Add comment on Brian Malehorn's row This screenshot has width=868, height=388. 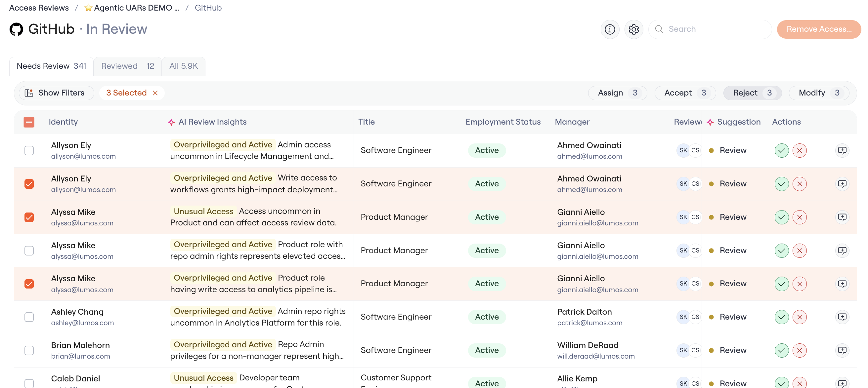pyautogui.click(x=842, y=350)
